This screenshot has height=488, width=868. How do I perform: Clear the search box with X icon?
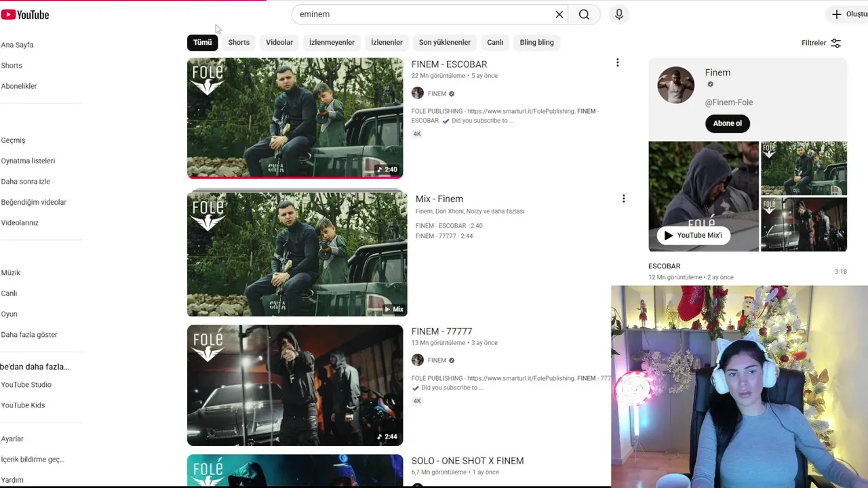(559, 14)
